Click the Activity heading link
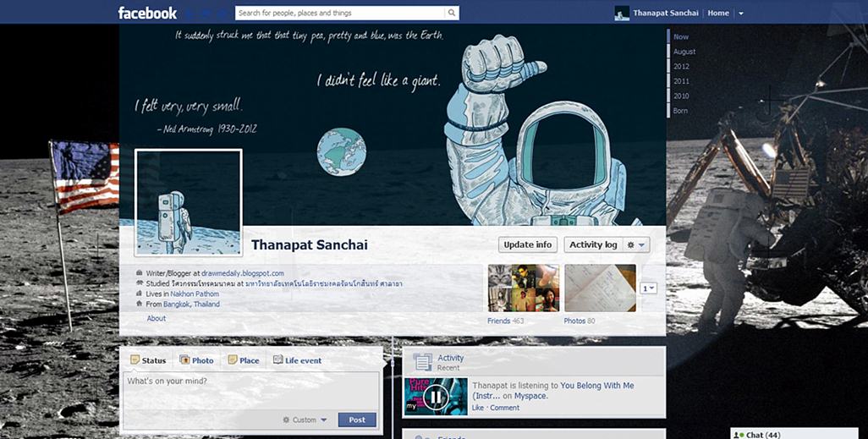 [x=451, y=358]
